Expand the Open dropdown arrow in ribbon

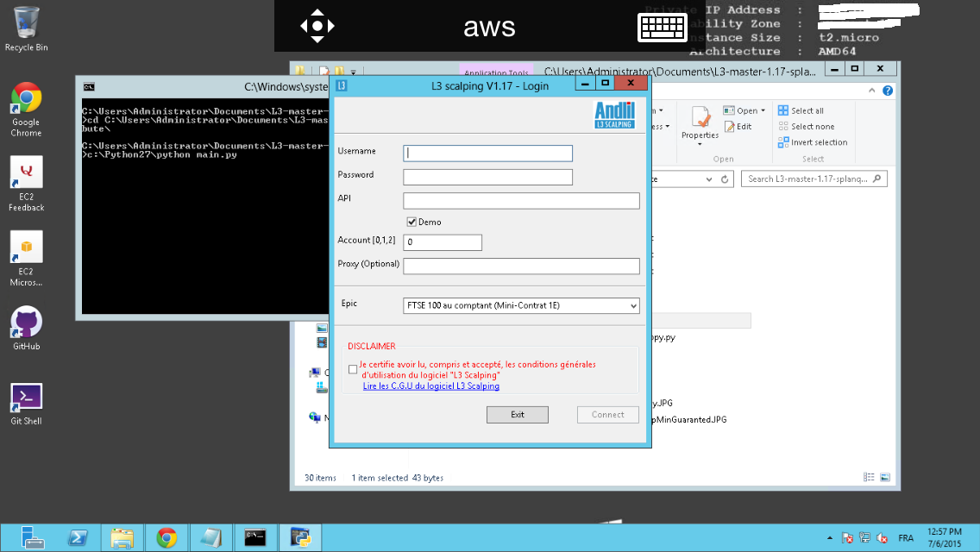(763, 110)
